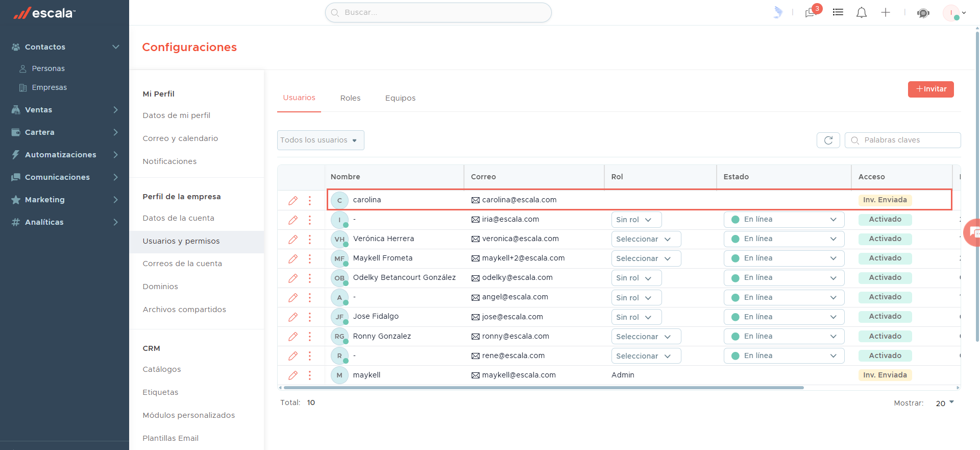
Task: Edit Odelky Betancourt González with pencil icon
Action: (x=293, y=278)
